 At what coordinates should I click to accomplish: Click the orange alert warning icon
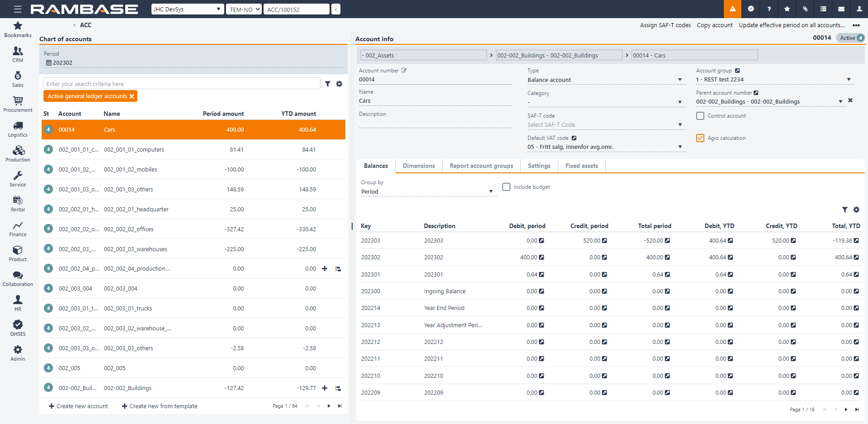[732, 9]
